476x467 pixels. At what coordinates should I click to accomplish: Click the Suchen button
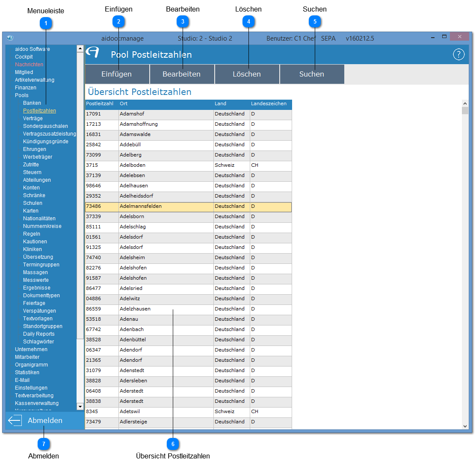[x=312, y=74]
